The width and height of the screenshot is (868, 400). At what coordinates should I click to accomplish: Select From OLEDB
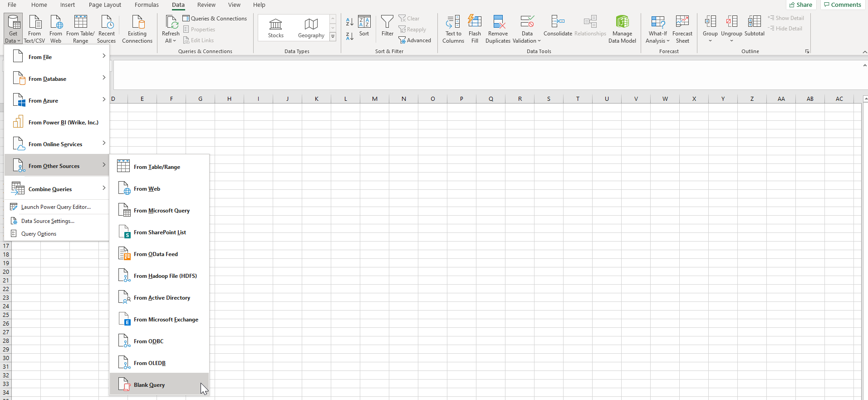pyautogui.click(x=159, y=363)
